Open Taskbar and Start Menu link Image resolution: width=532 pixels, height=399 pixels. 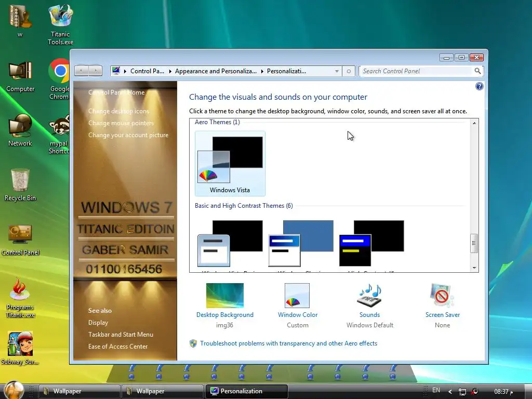(x=121, y=334)
